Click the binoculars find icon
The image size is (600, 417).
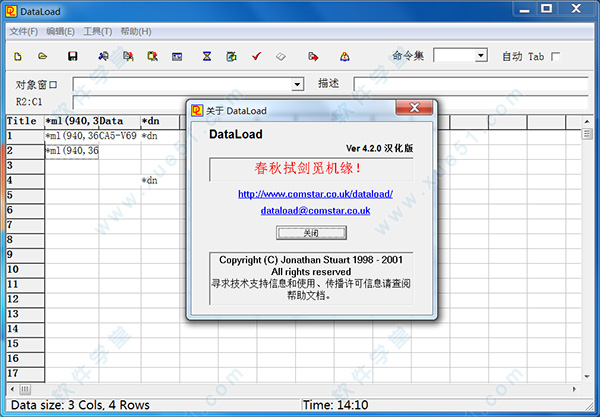[x=103, y=56]
